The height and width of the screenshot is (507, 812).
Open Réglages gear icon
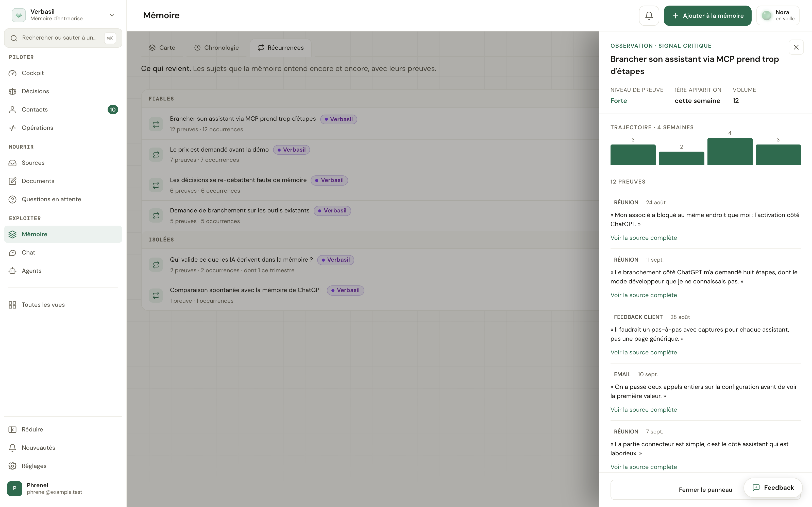pyautogui.click(x=12, y=466)
